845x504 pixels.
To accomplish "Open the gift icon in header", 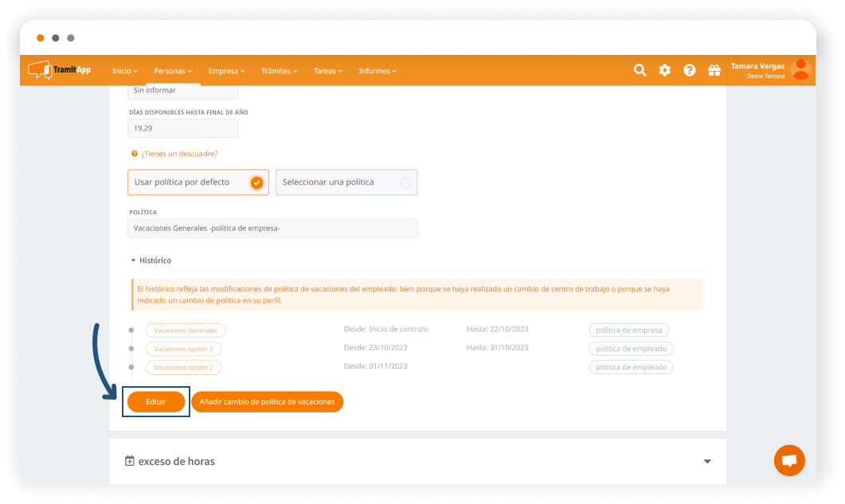I will 714,70.
